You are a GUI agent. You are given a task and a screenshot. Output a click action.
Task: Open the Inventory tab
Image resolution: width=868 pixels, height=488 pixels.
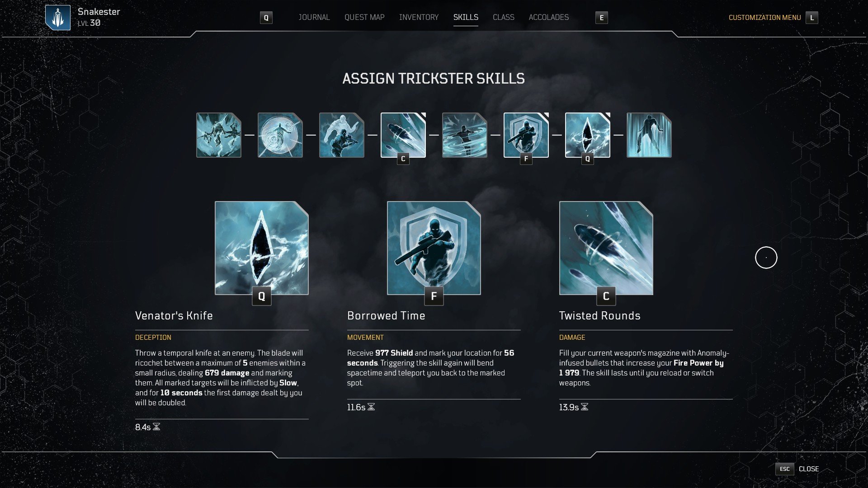coord(419,17)
